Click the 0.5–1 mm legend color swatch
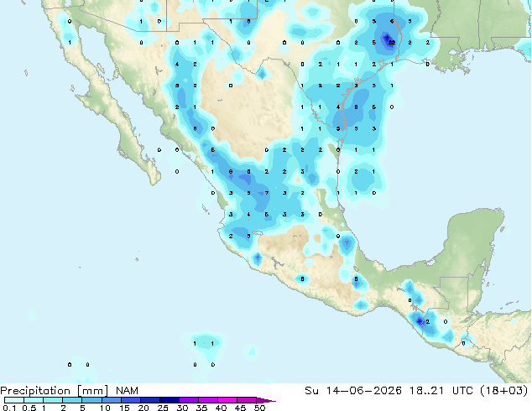 tap(34, 400)
